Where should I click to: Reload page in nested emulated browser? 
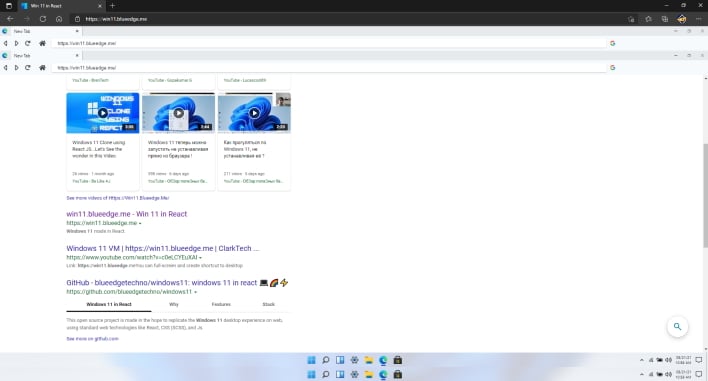coord(28,68)
